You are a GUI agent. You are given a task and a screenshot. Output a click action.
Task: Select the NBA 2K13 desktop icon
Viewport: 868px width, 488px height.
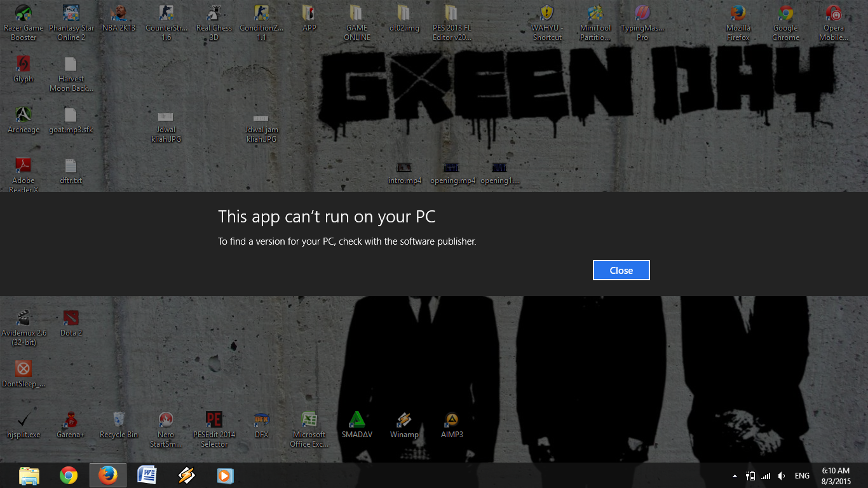point(119,18)
